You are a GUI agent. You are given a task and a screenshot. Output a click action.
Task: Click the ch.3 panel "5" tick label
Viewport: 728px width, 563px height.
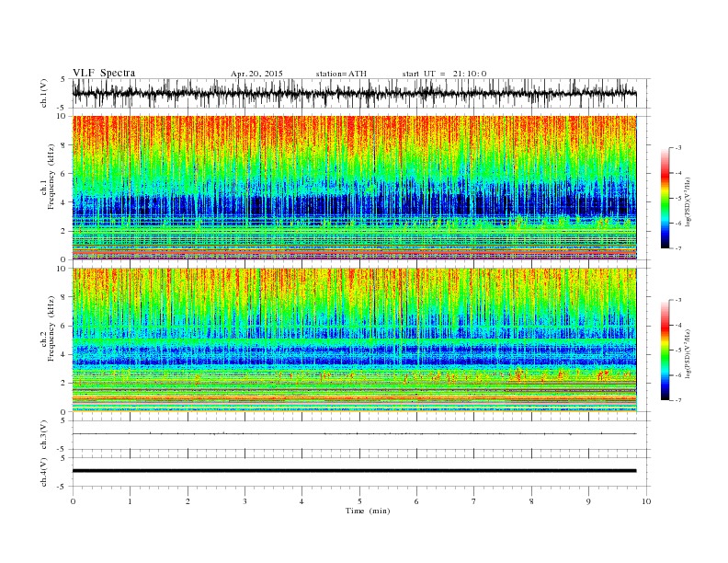63,420
